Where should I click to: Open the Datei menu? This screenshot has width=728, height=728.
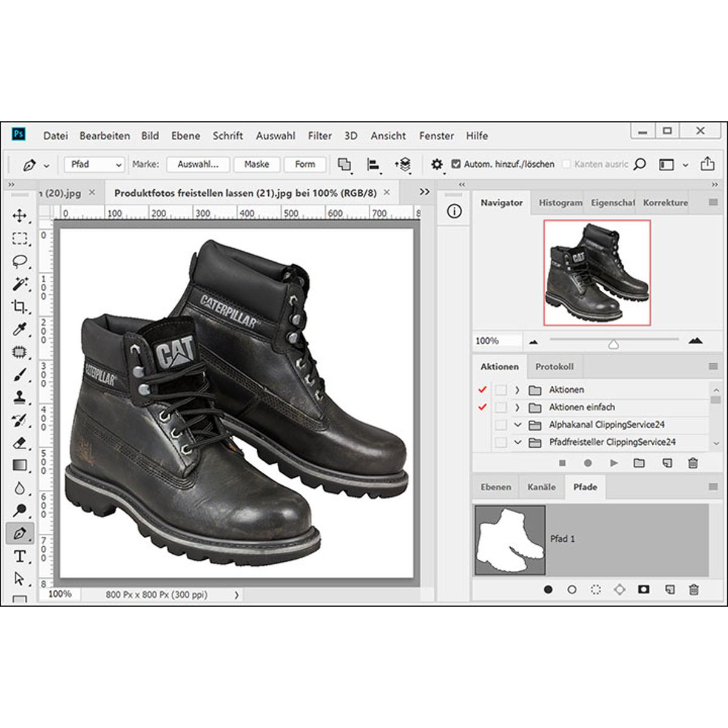[x=55, y=136]
